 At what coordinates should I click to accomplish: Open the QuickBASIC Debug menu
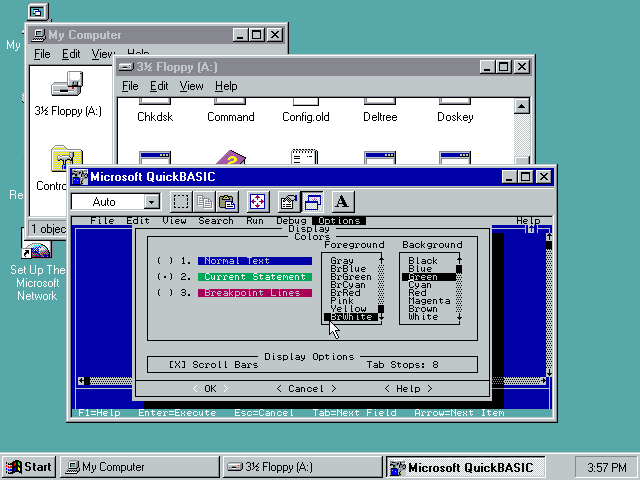(x=291, y=221)
